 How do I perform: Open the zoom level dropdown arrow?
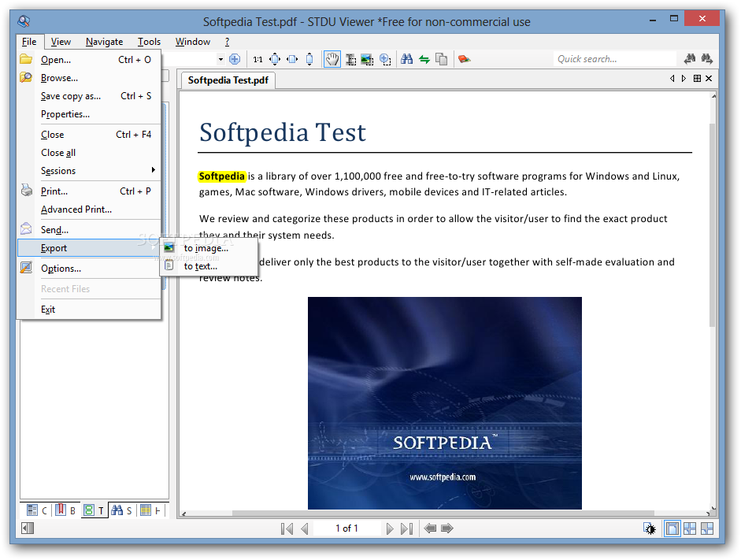tap(220, 60)
